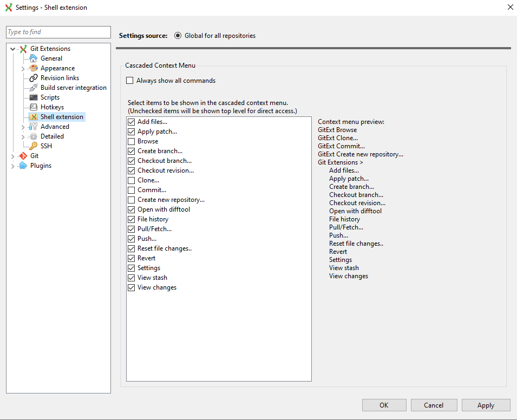Expand the Advanced tree node
The height and width of the screenshot is (420, 517).
pyautogui.click(x=23, y=127)
